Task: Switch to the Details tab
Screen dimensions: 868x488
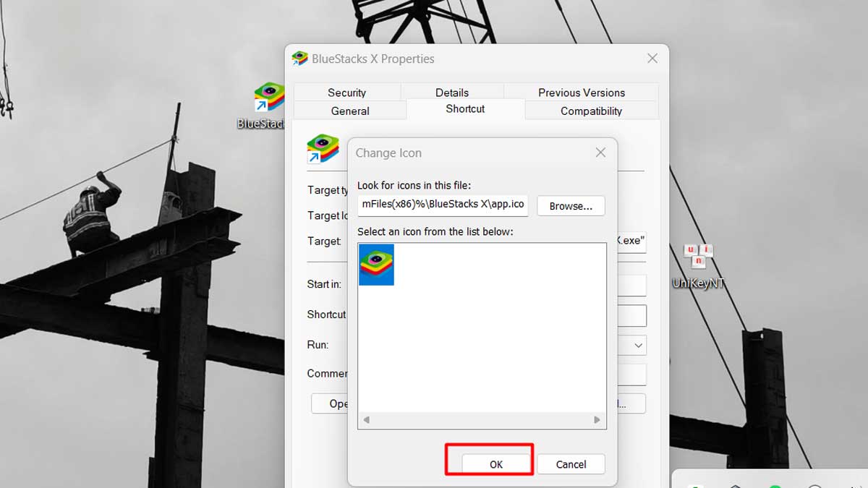Action: click(452, 93)
